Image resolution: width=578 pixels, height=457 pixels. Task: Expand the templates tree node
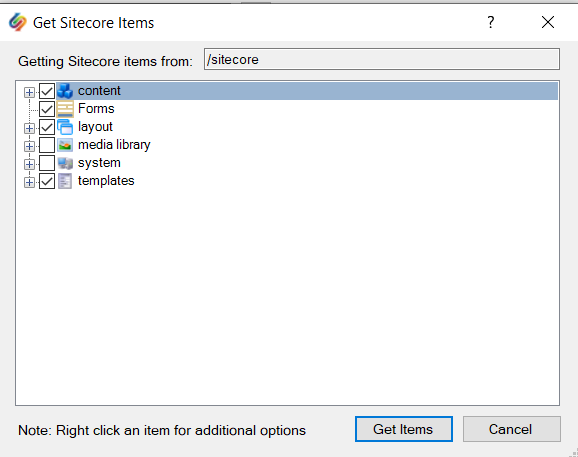click(29, 182)
